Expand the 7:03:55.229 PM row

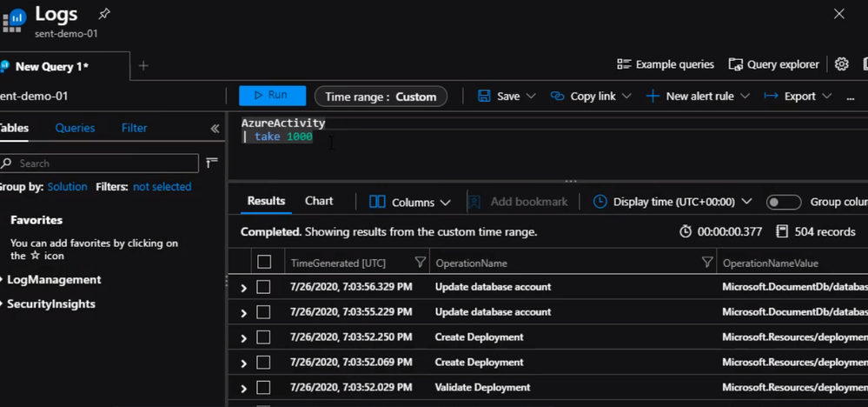click(x=243, y=313)
